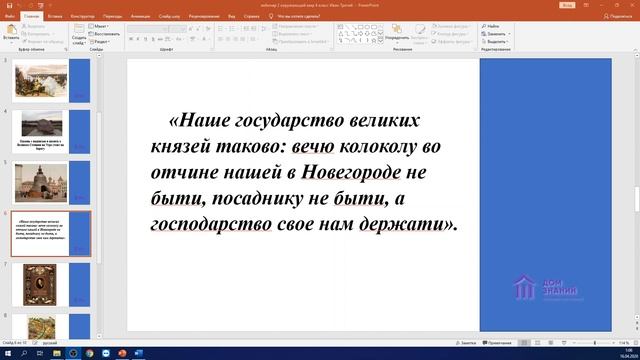This screenshot has height=360, width=640.
Task: Click the slide panel scroll-down arrow
Action: coord(99,337)
